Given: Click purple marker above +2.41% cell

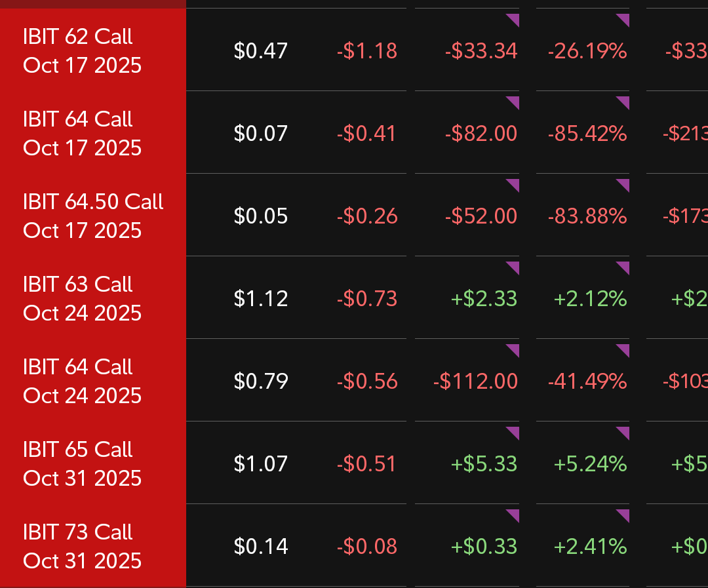Looking at the screenshot, I should tap(624, 515).
